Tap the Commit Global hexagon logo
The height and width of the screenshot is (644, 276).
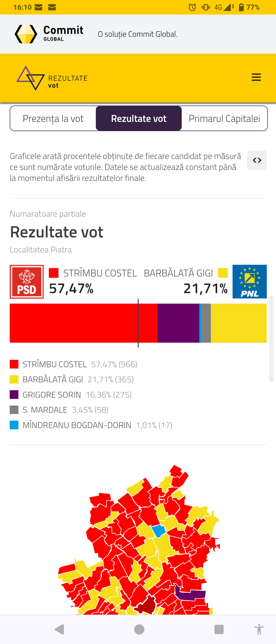[x=26, y=34]
